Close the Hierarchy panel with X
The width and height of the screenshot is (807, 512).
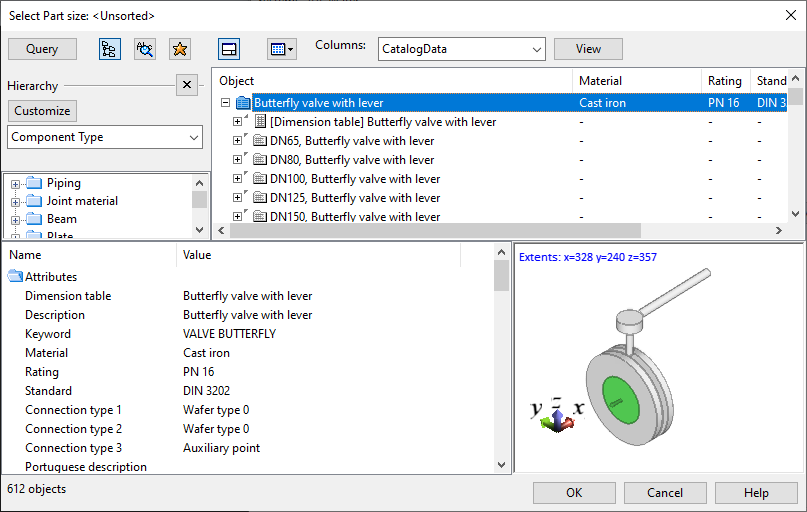tap(187, 85)
